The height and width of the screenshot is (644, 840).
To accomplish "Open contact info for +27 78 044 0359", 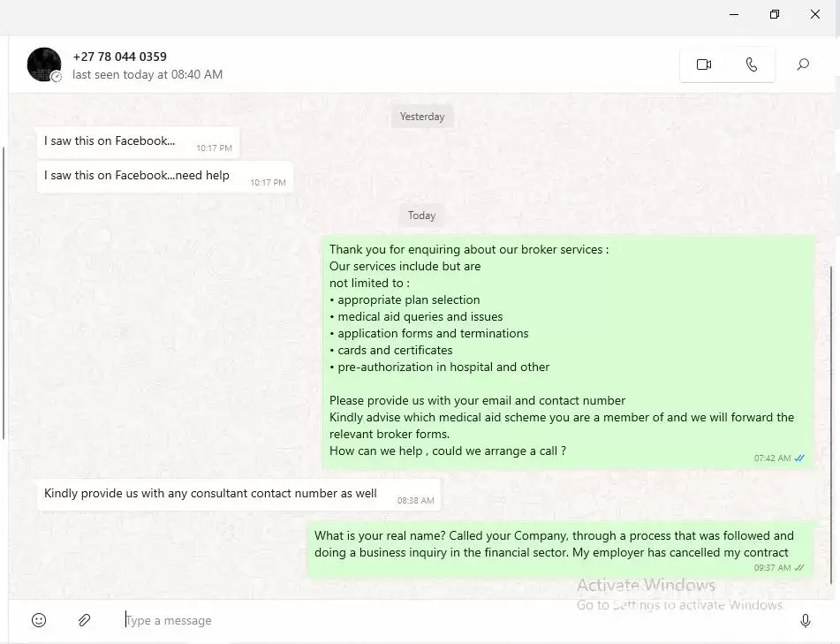I will tap(119, 57).
